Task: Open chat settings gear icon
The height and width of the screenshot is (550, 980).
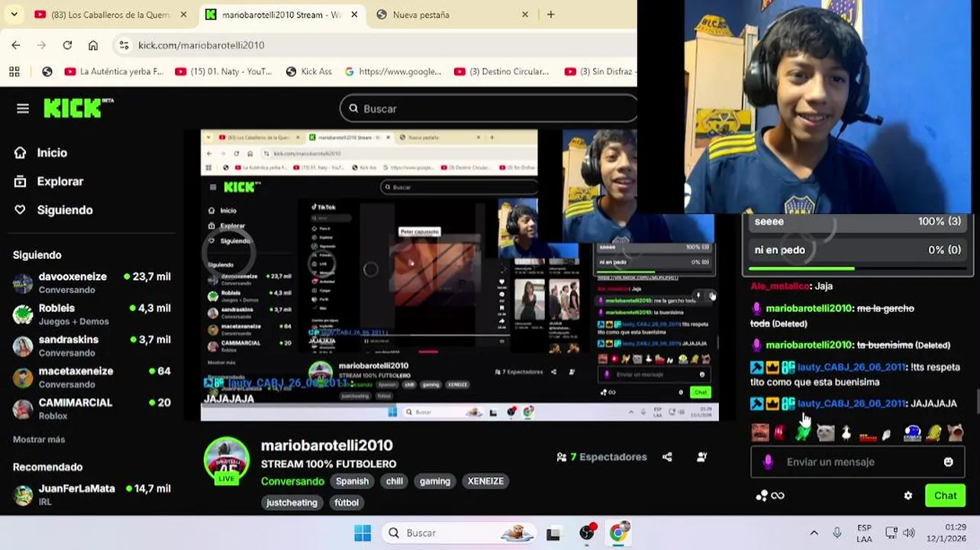Action: [908, 496]
